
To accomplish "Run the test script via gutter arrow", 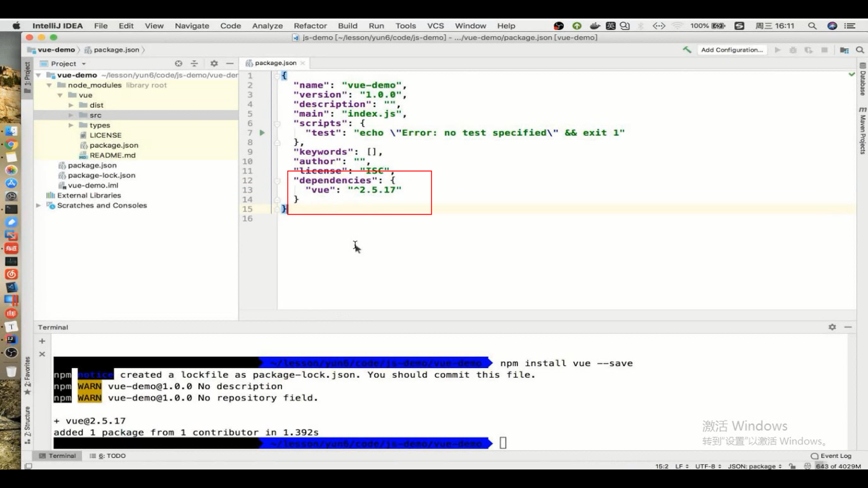I will [262, 133].
